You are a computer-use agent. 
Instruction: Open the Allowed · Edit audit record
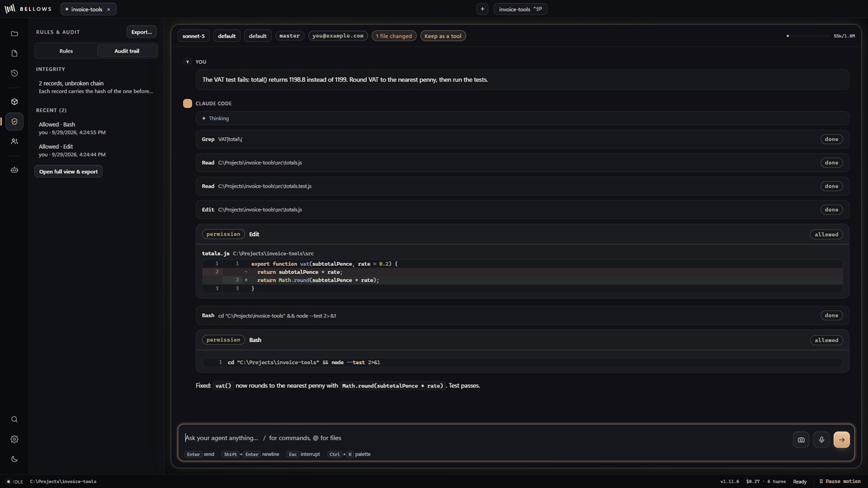[x=95, y=151]
